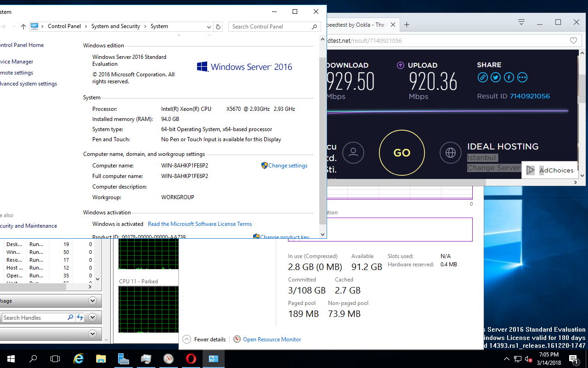Switch to Task Manager in the taskbar
This screenshot has height=368, width=588.
146,359
